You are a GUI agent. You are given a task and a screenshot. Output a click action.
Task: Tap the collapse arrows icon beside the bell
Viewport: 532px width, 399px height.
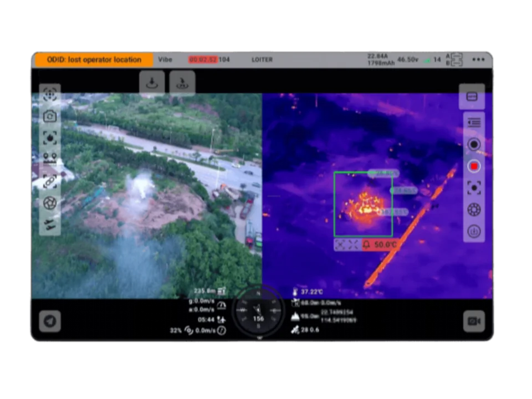[353, 244]
